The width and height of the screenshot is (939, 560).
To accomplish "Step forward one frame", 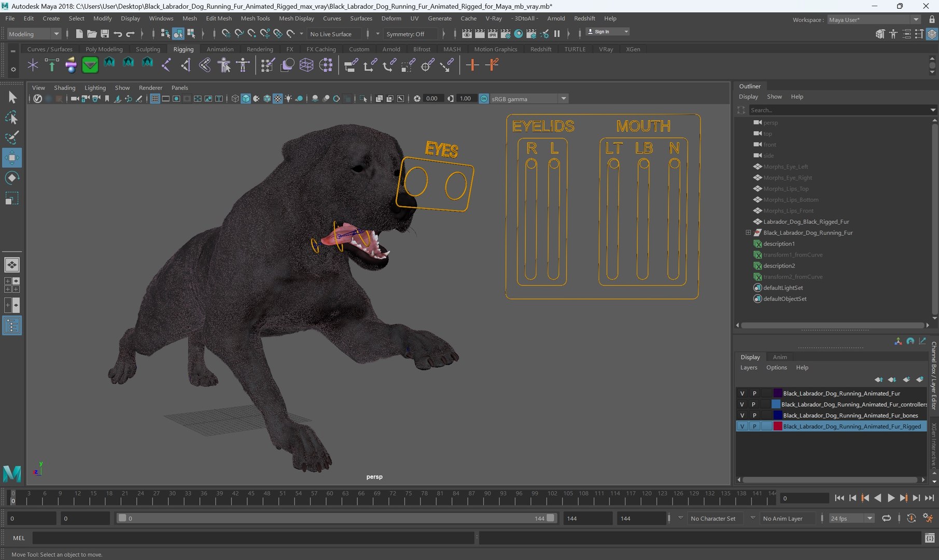I will click(916, 498).
